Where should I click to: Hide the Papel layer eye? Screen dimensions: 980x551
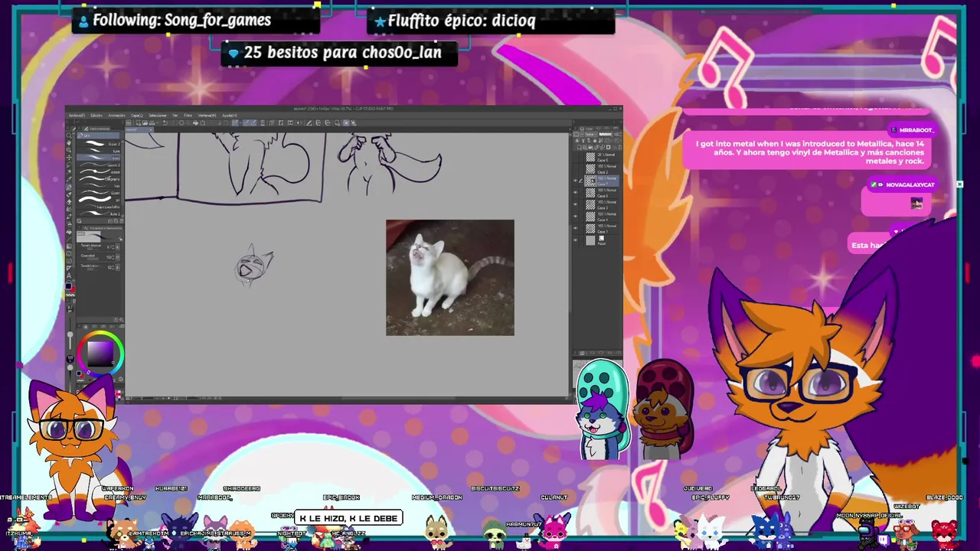click(576, 240)
